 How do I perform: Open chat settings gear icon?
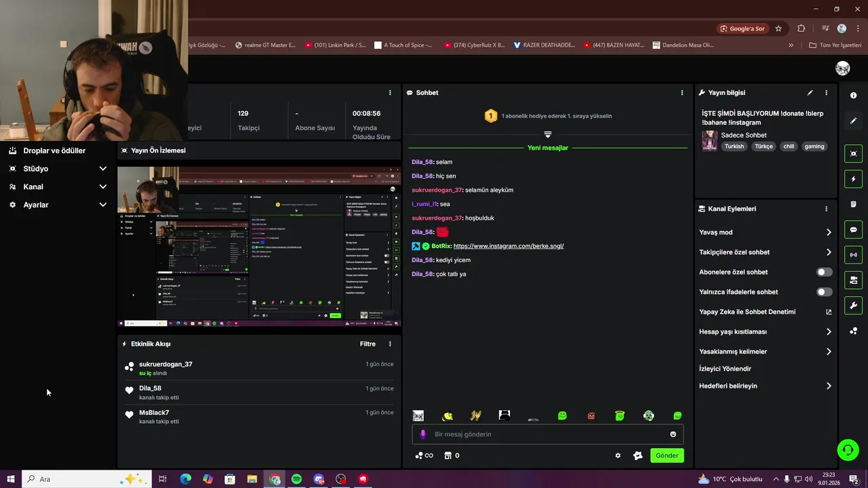click(618, 455)
